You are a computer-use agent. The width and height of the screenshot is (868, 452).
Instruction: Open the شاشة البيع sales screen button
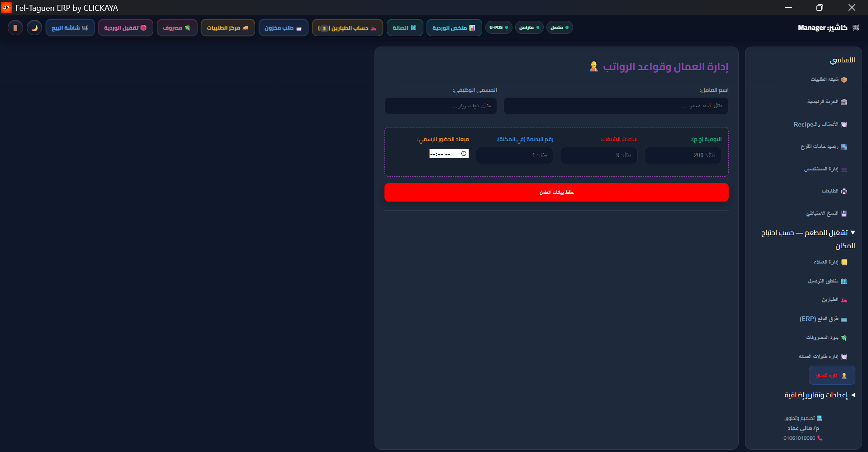70,28
